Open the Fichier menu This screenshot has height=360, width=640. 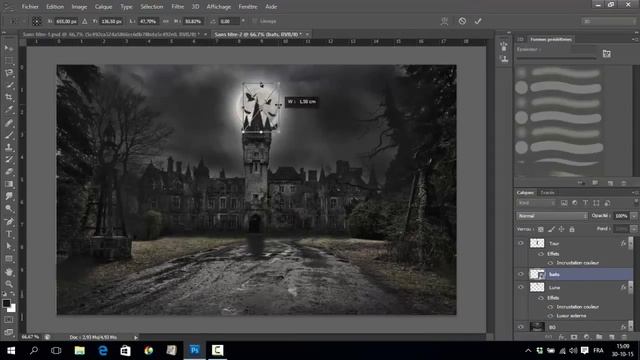point(30,7)
